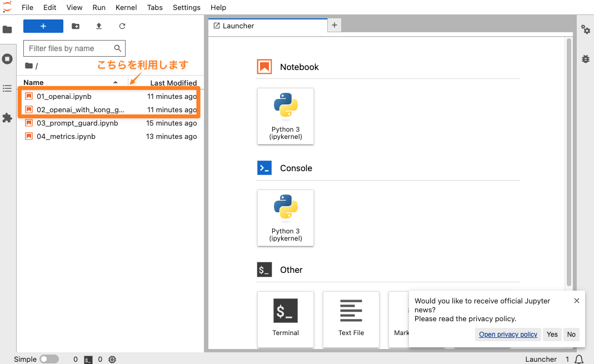The height and width of the screenshot is (364, 594).
Task: Click Yes on the Jupyter news prompt
Action: point(552,334)
